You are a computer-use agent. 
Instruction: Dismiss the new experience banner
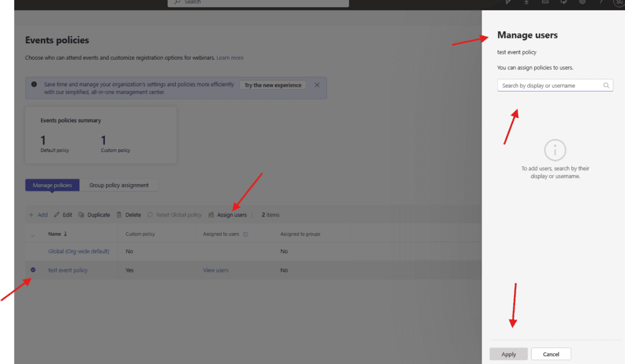(317, 85)
